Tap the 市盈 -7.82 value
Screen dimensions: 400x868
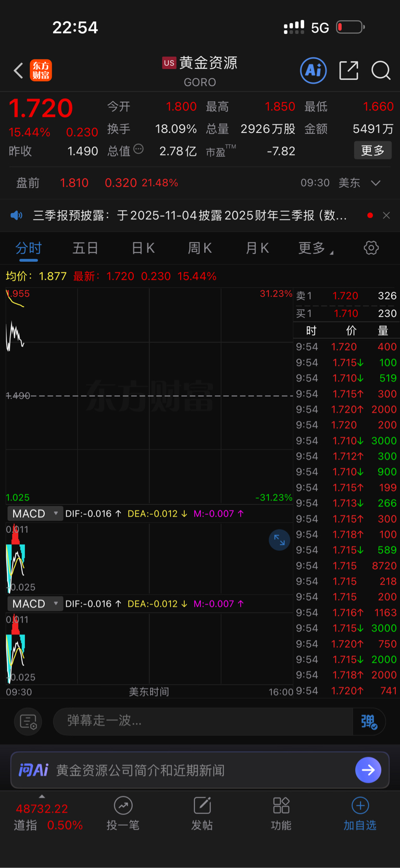coord(281,151)
